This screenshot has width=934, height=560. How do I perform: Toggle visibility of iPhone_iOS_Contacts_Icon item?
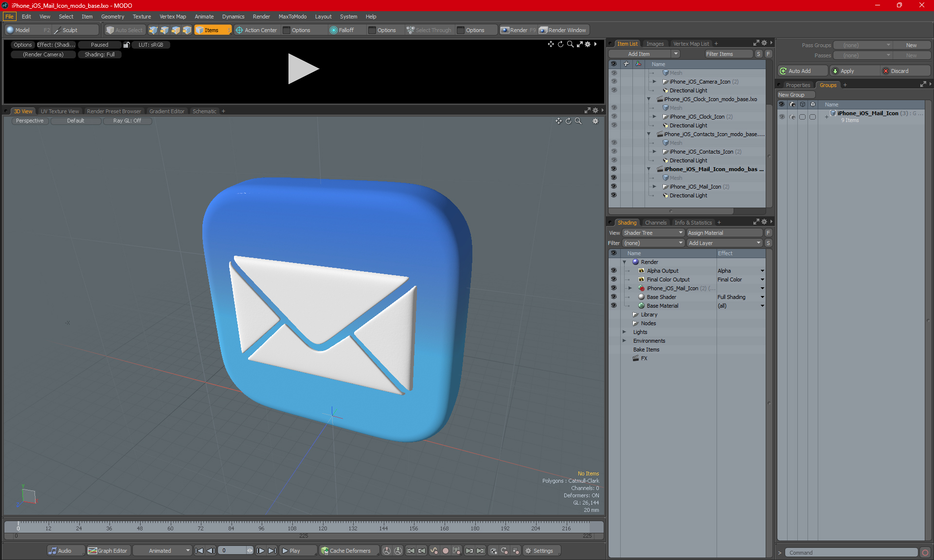pyautogui.click(x=614, y=152)
